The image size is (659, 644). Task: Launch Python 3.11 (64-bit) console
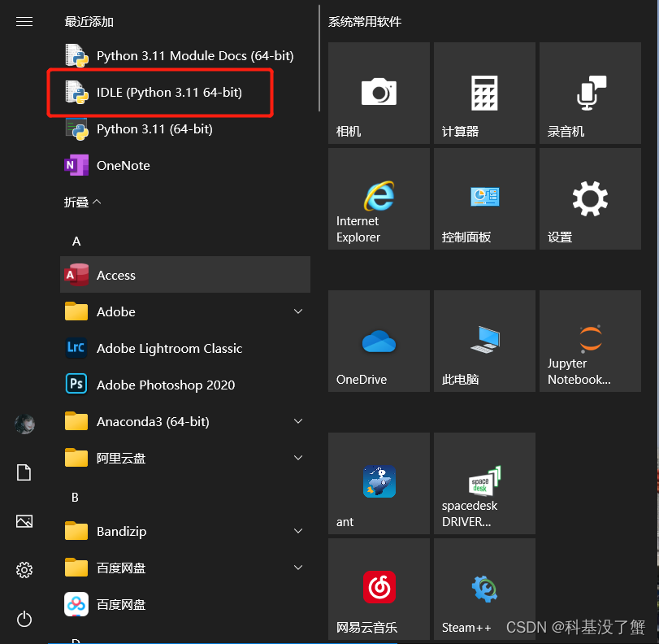tap(185, 128)
